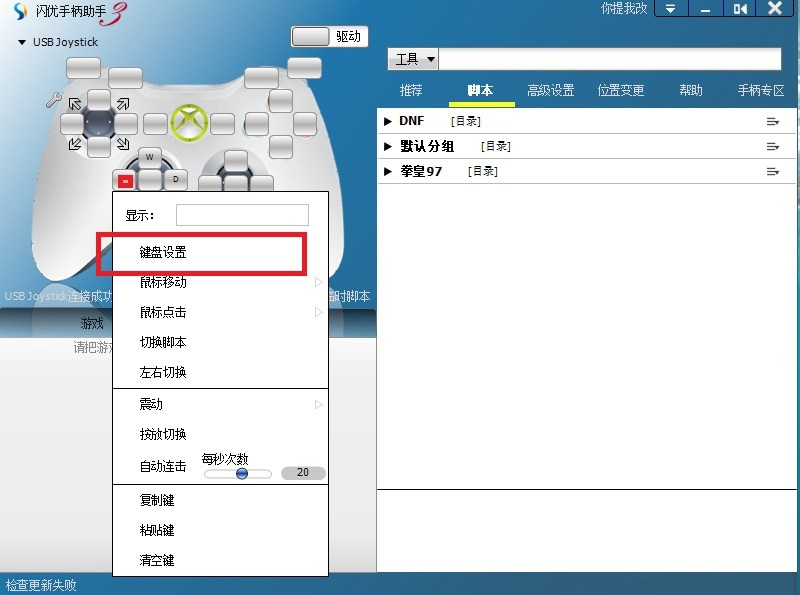Image resolution: width=800 pixels, height=595 pixels.
Task: Click the up-right diagonal D-pad arrow
Action: (123, 104)
